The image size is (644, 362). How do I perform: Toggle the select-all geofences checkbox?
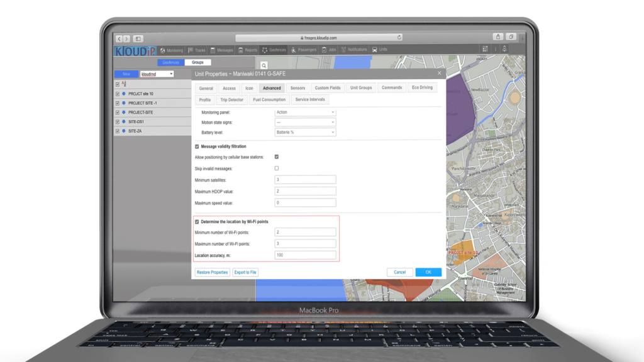point(118,85)
